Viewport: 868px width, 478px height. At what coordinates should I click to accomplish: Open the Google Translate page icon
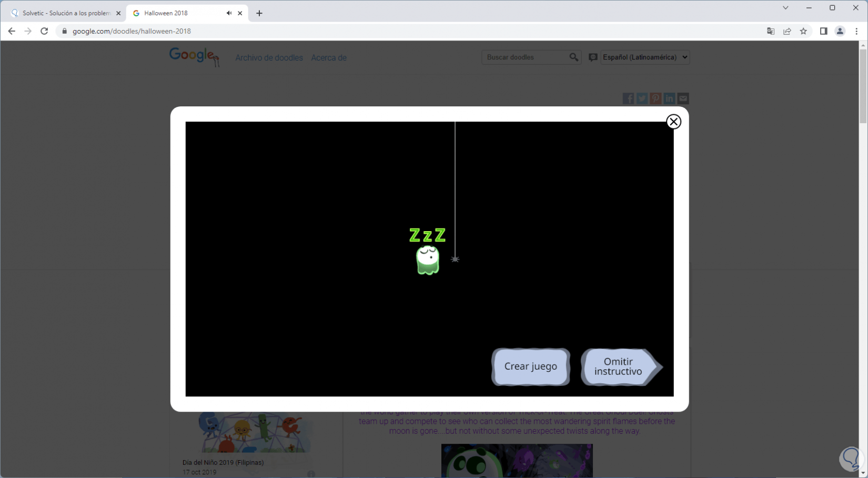771,31
